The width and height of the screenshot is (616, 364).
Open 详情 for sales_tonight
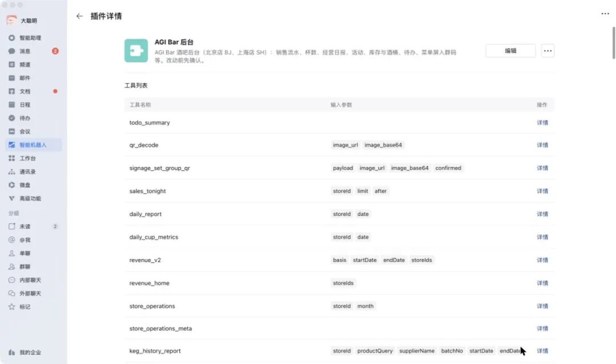[542, 191]
